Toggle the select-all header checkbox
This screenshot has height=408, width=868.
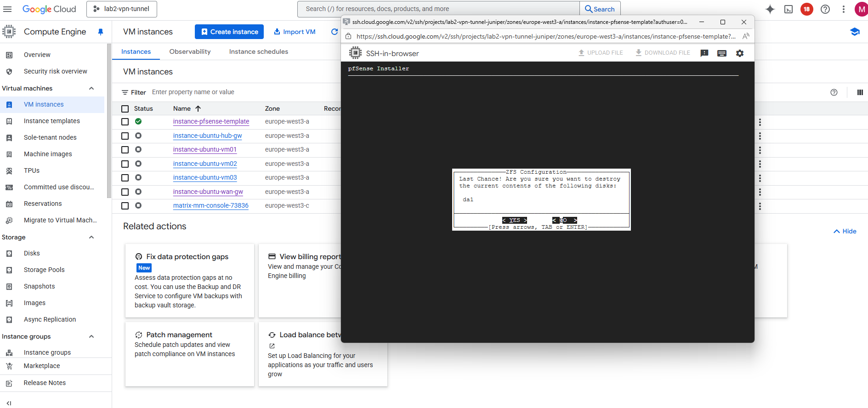point(125,109)
